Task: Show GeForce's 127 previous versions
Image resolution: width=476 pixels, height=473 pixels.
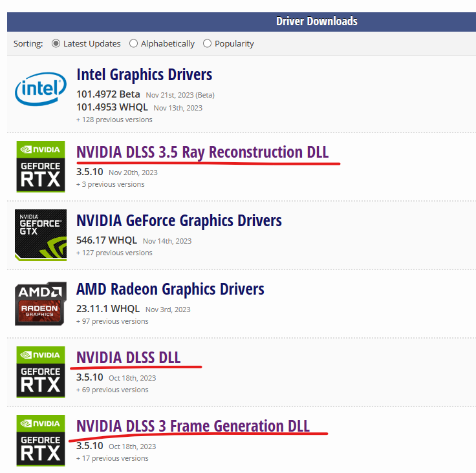Action: pyautogui.click(x=114, y=253)
